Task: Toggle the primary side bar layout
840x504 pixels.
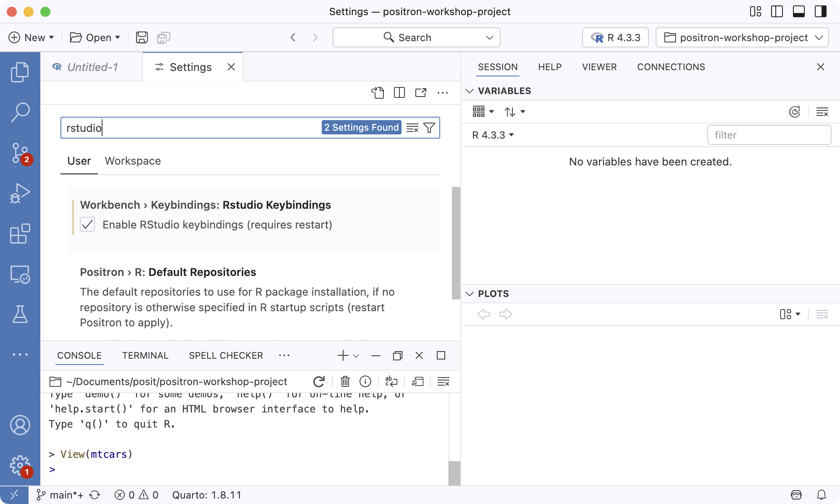Action: click(x=777, y=11)
